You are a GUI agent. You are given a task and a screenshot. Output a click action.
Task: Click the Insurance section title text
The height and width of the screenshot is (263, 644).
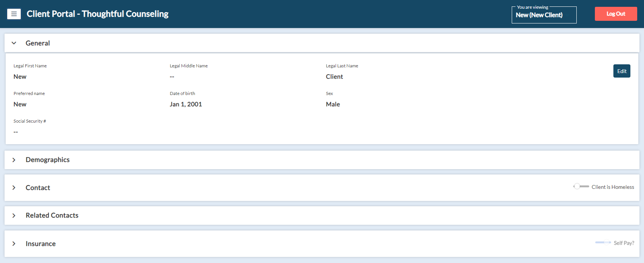coord(41,244)
